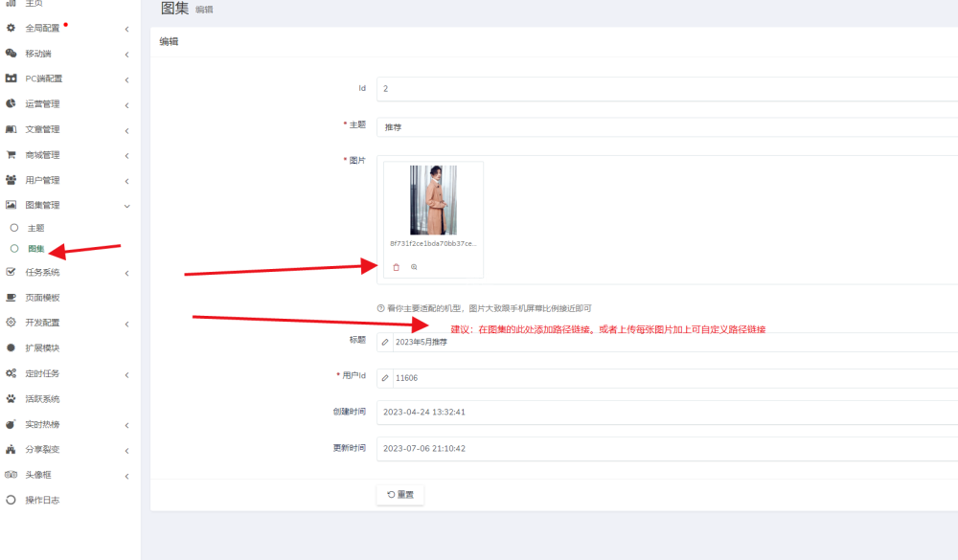Collapse the 图集管理 menu chevron
Image resolution: width=958 pixels, height=560 pixels.
tap(126, 206)
